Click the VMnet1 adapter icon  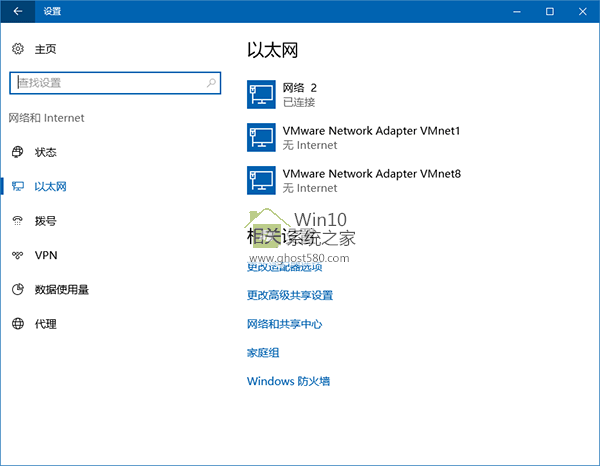[x=261, y=137]
